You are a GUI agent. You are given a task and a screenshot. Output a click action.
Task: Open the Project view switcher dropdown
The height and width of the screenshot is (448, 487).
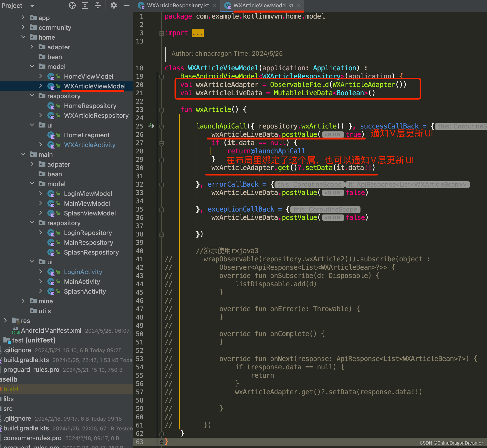(x=32, y=5)
